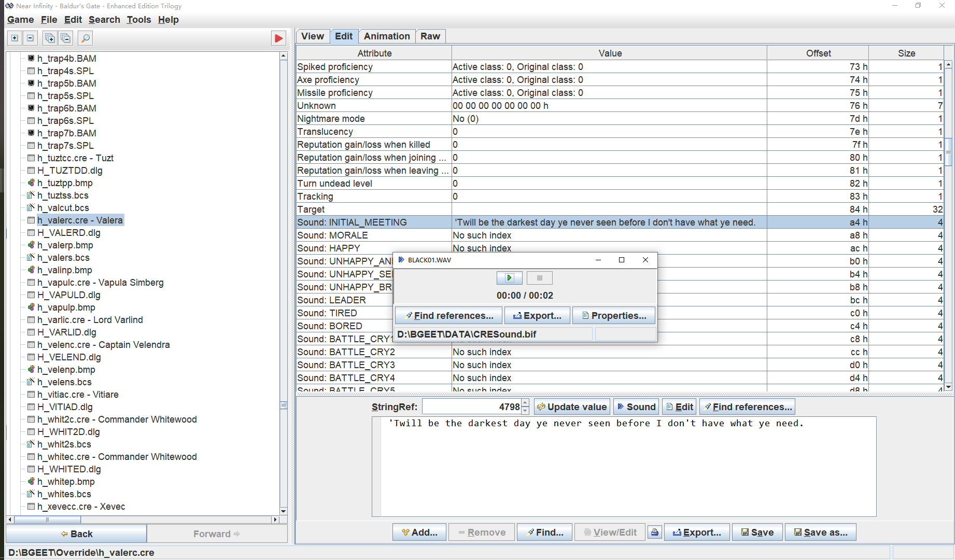The height and width of the screenshot is (560, 955).
Task: Launch game with red play button
Action: point(278,38)
